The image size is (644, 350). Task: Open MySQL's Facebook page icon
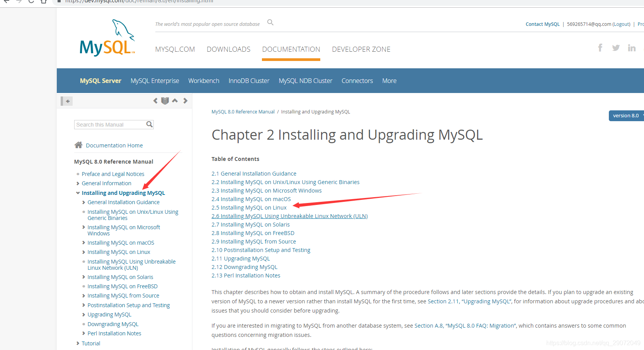coord(600,47)
